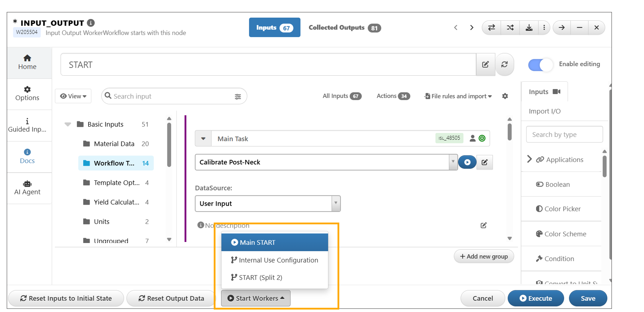Open the View visibility dropdown

point(73,96)
